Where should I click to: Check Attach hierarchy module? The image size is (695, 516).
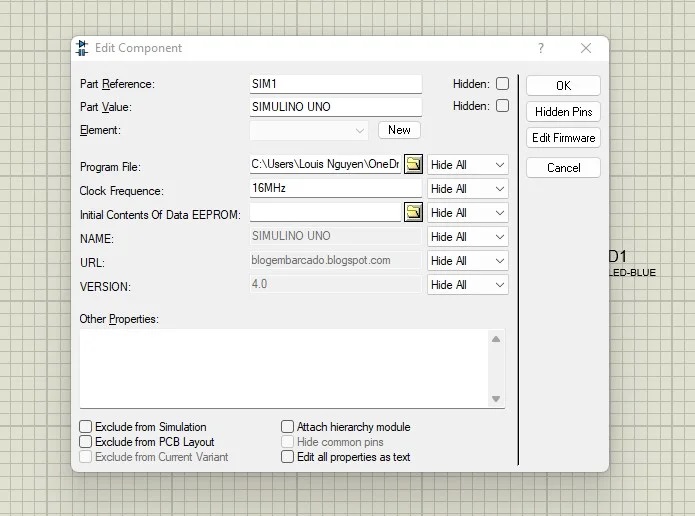287,426
